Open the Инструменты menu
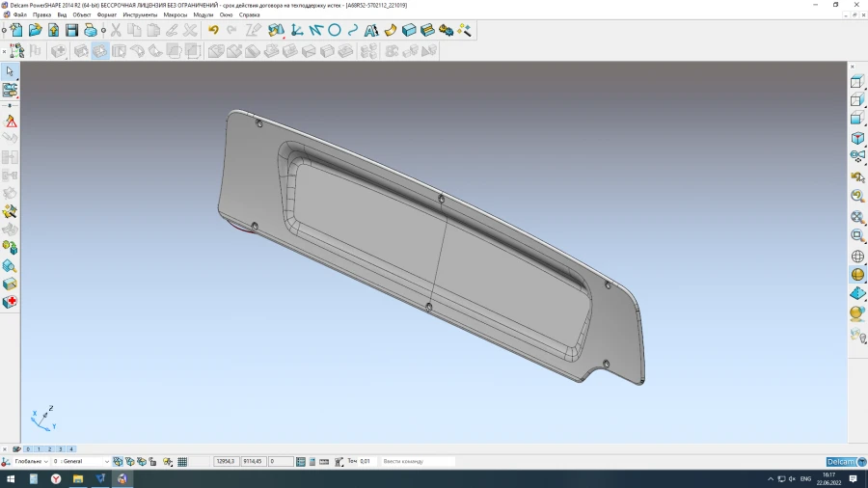The width and height of the screenshot is (868, 488). click(140, 15)
